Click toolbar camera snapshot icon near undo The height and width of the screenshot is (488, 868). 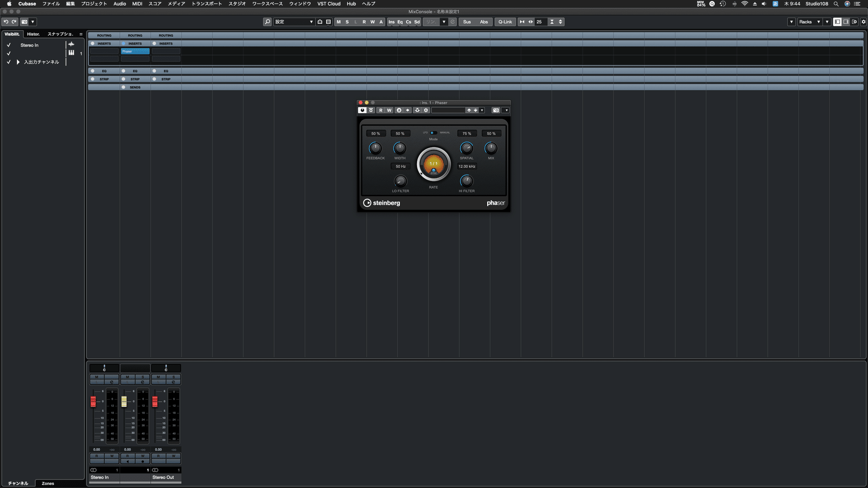click(x=24, y=22)
